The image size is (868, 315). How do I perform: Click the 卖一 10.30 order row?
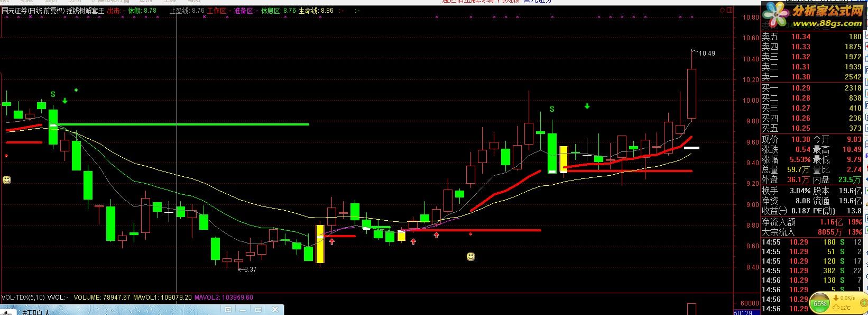point(811,77)
